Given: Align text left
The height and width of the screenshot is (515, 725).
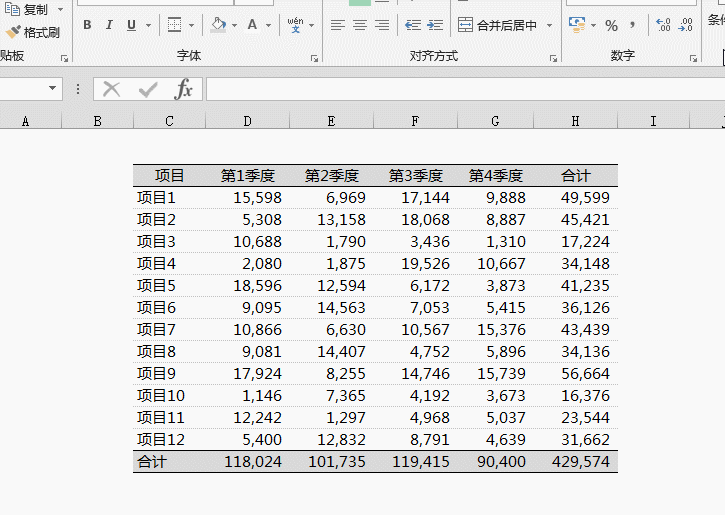Looking at the screenshot, I should [338, 25].
